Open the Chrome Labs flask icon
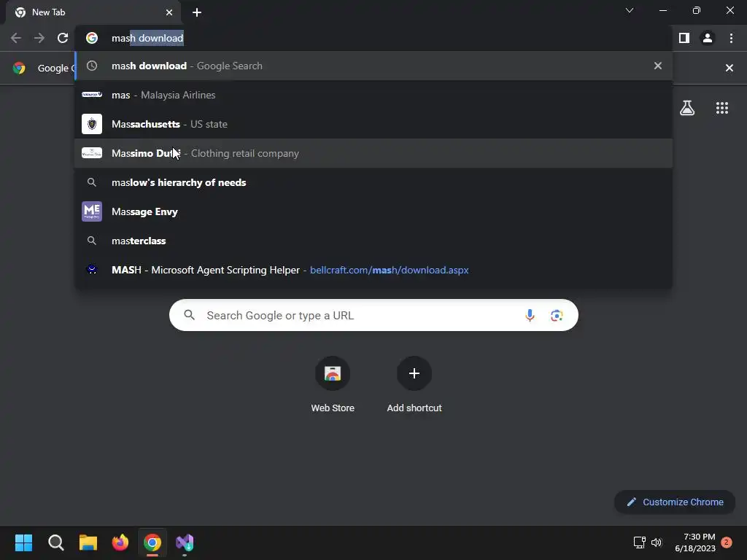747x560 pixels. coord(687,108)
